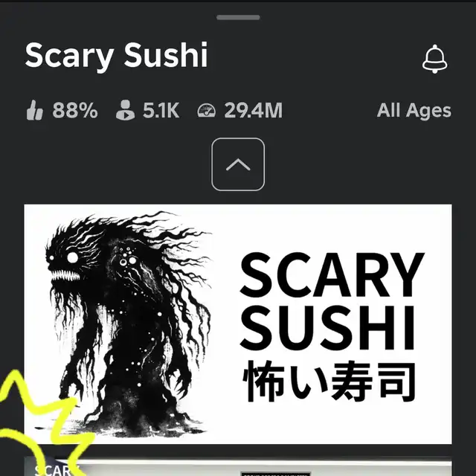Screen dimensions: 476x476
Task: Click the SCAR text on the lower thumbnail
Action: click(54, 469)
